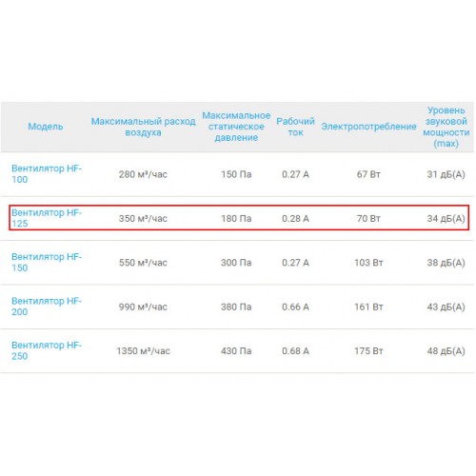476x476 pixels.
Task: Select the 0.66 А current cell
Action: point(295,307)
